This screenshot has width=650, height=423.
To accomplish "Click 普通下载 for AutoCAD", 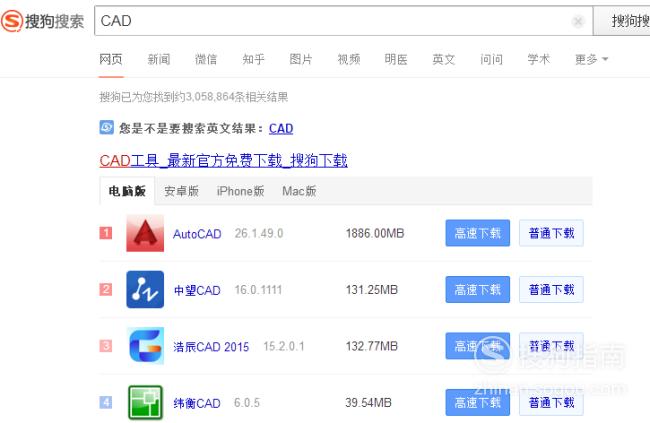I will (551, 233).
